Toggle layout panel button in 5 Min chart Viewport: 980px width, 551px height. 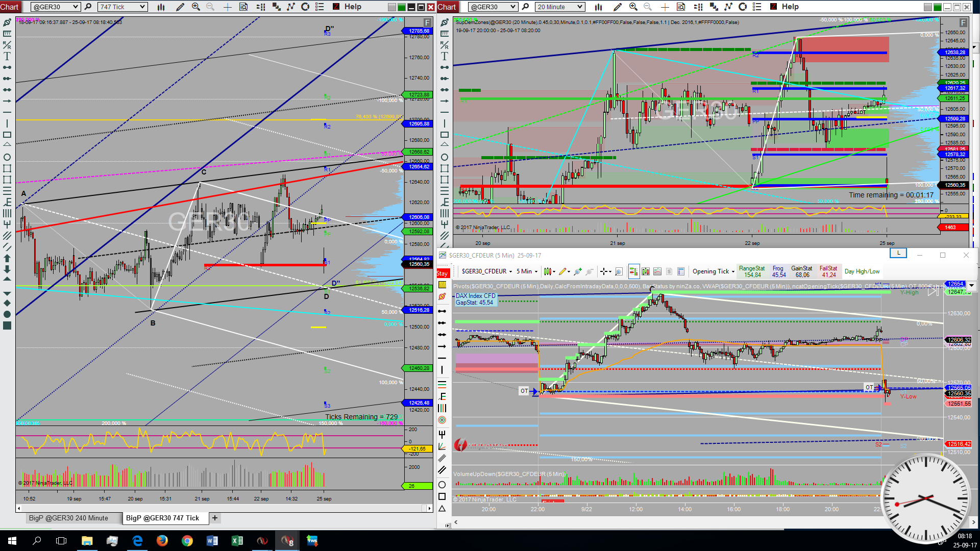point(680,271)
